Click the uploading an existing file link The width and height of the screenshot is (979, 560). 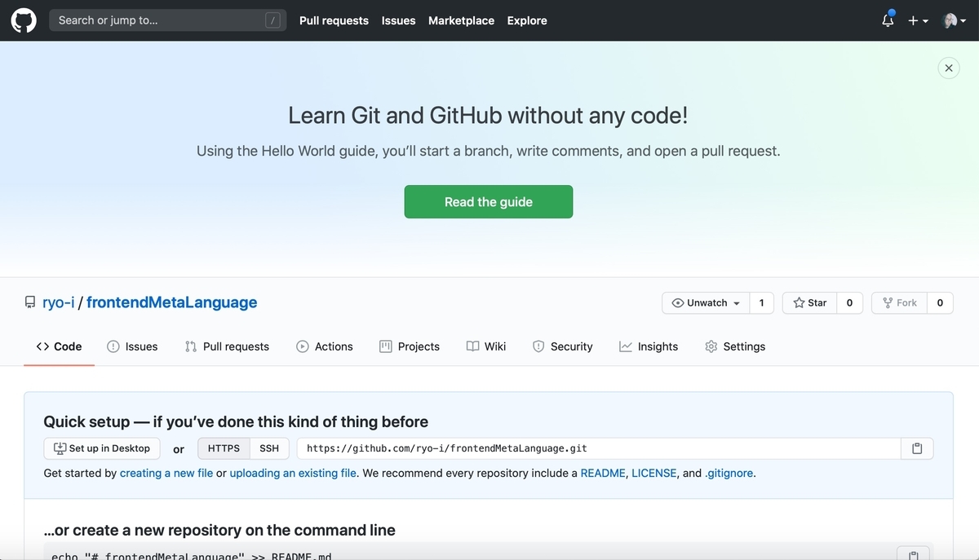point(293,473)
